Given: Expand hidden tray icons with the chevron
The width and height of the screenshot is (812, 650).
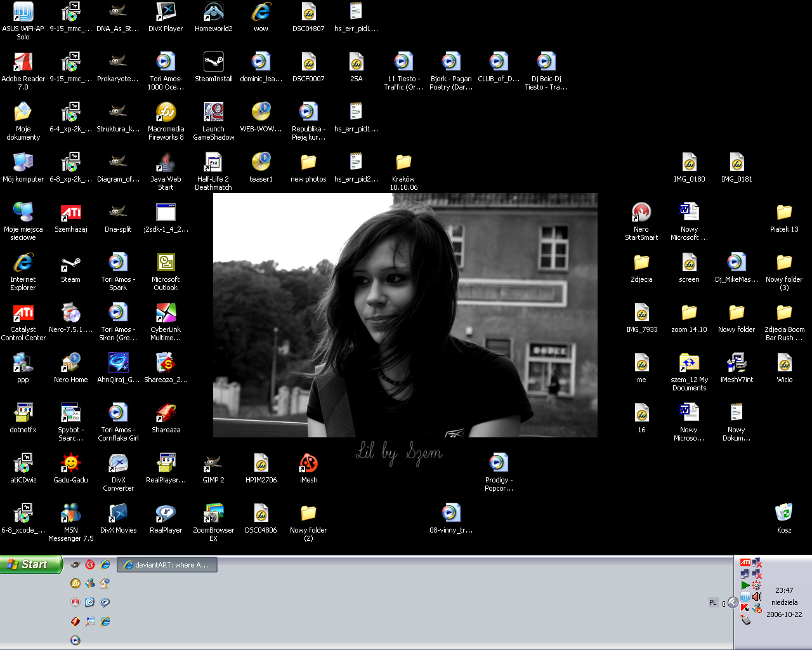Looking at the screenshot, I should (733, 602).
